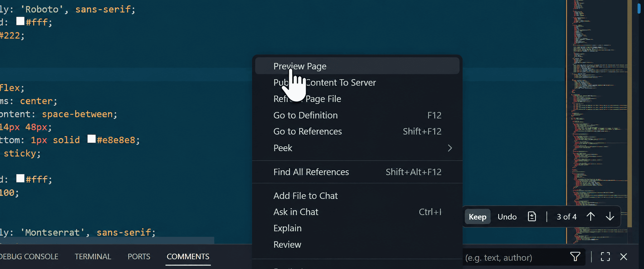The width and height of the screenshot is (644, 269).
Task: Click the "sticky" value in code
Action: point(20,153)
